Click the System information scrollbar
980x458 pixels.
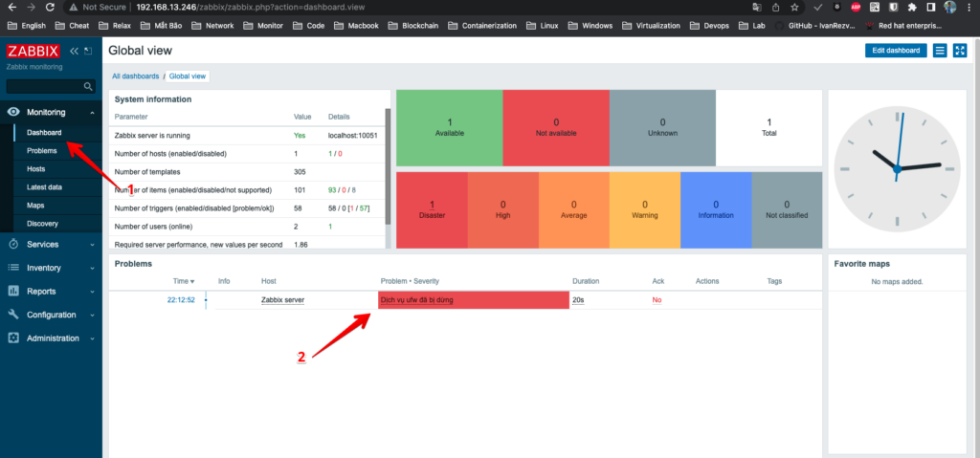pos(388,166)
